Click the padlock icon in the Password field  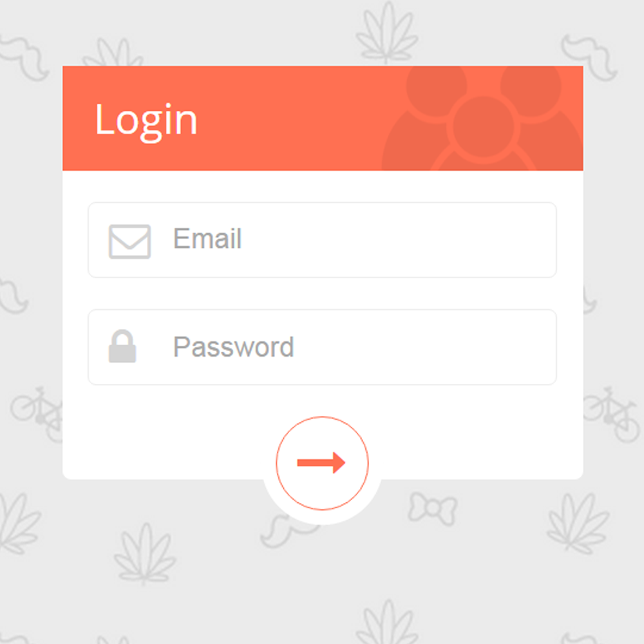(x=122, y=346)
